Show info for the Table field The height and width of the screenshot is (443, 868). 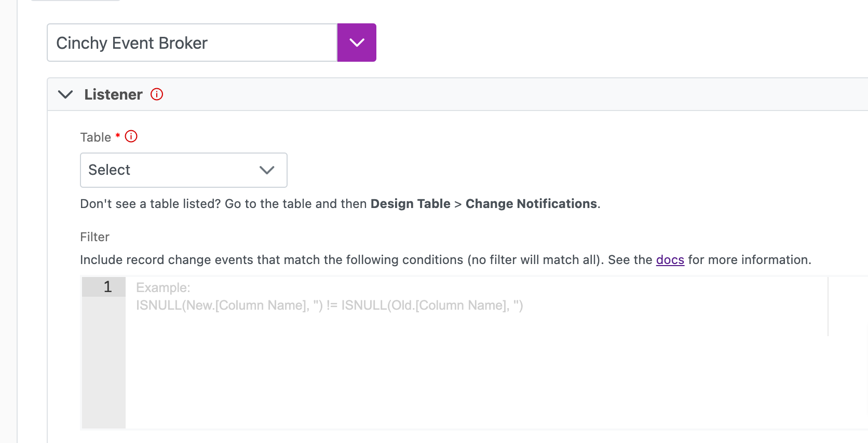[131, 136]
